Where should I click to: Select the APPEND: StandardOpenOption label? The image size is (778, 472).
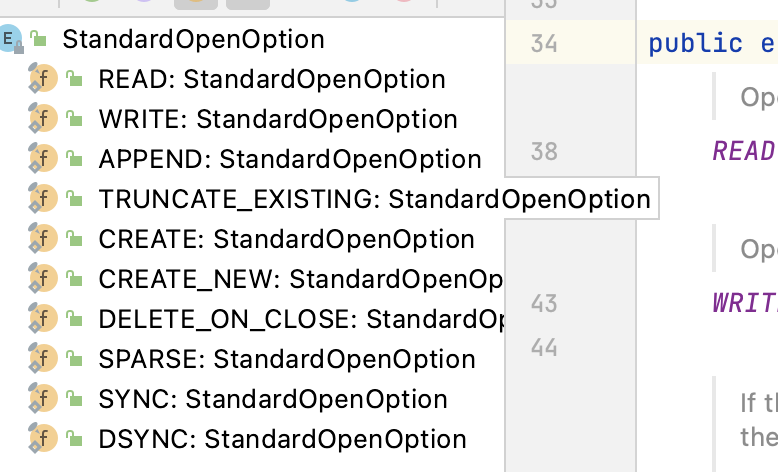pyautogui.click(x=290, y=159)
